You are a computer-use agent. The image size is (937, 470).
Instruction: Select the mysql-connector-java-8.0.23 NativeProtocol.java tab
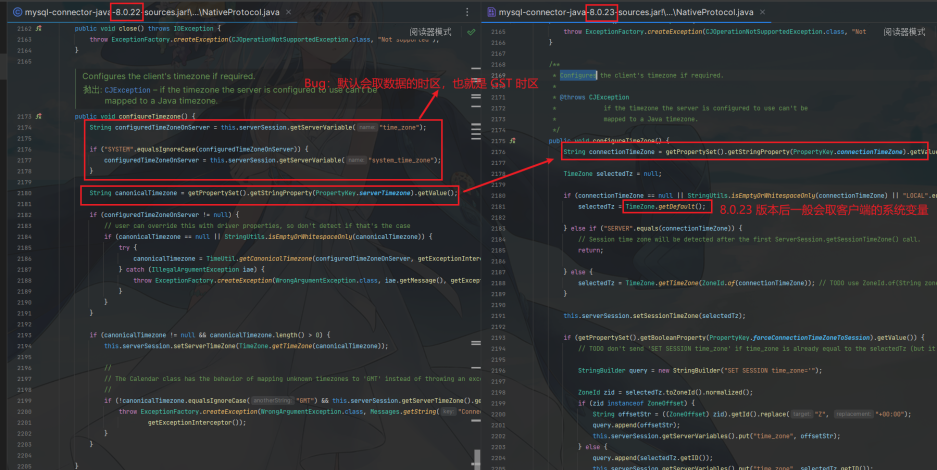(x=626, y=12)
